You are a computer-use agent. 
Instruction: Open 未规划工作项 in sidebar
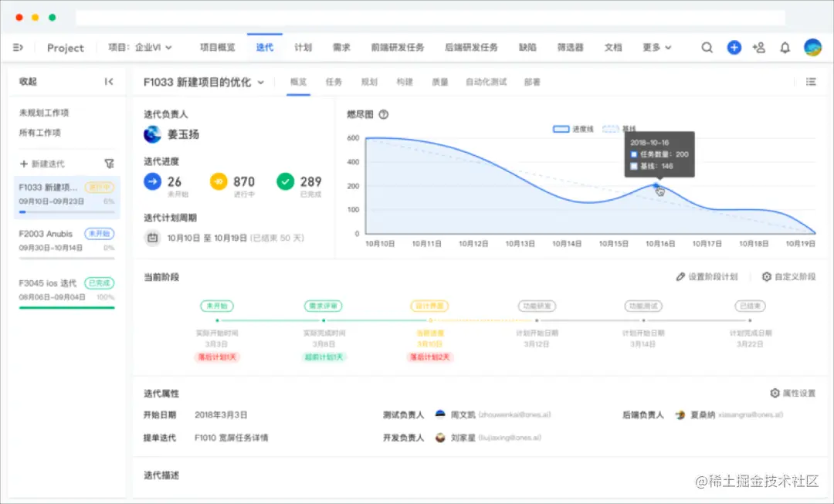(44, 113)
